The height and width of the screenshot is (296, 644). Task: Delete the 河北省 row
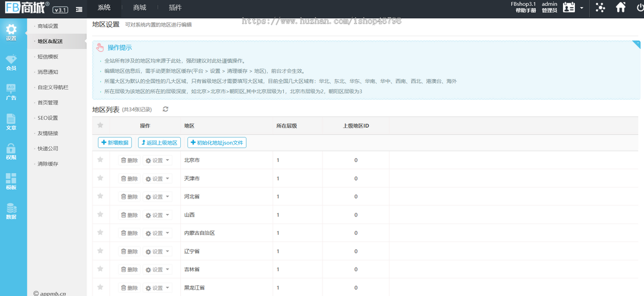coord(129,197)
